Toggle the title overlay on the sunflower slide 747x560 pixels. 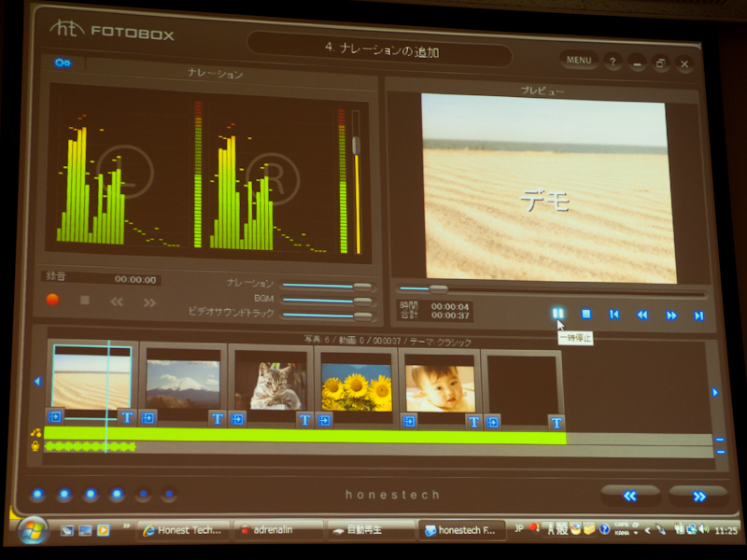tap(304, 418)
